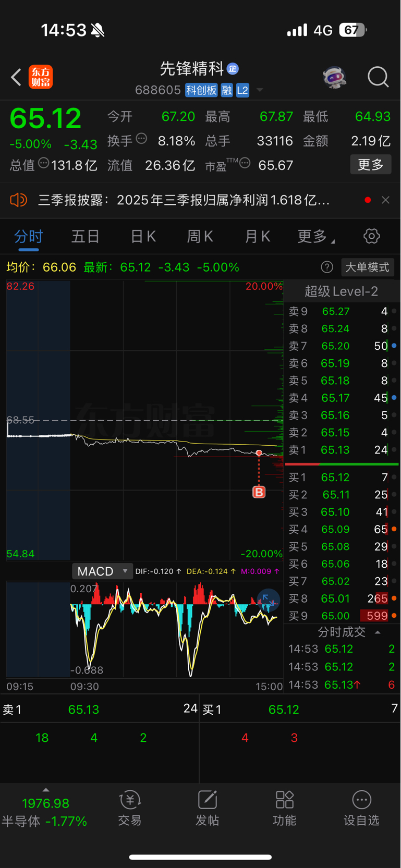Switch to the 五日 tab
401x868 pixels.
[86, 237]
